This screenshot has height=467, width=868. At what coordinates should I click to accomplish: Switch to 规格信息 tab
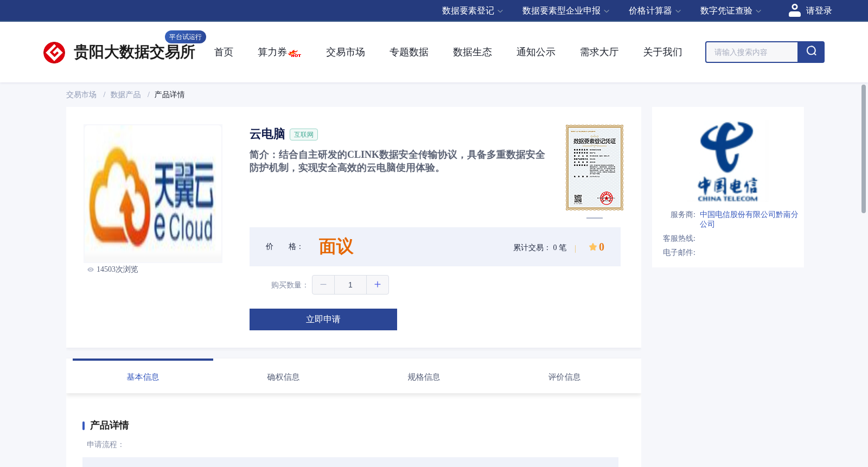[424, 377]
